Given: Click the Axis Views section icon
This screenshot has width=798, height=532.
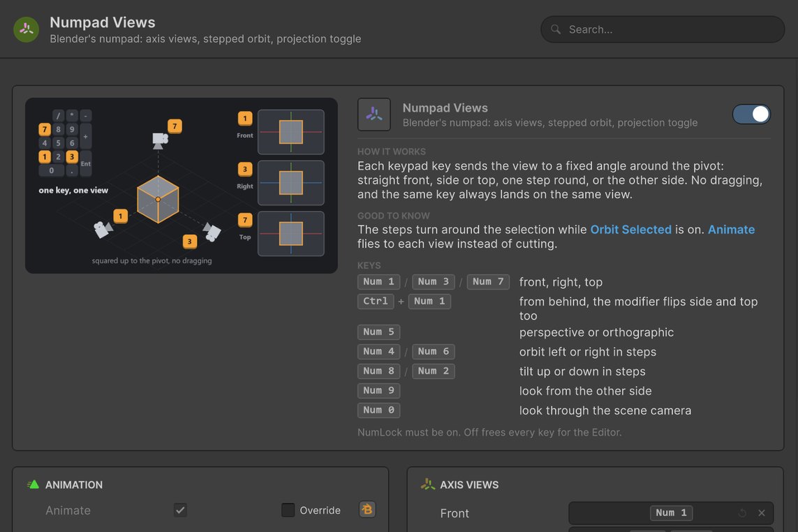Looking at the screenshot, I should click(427, 485).
